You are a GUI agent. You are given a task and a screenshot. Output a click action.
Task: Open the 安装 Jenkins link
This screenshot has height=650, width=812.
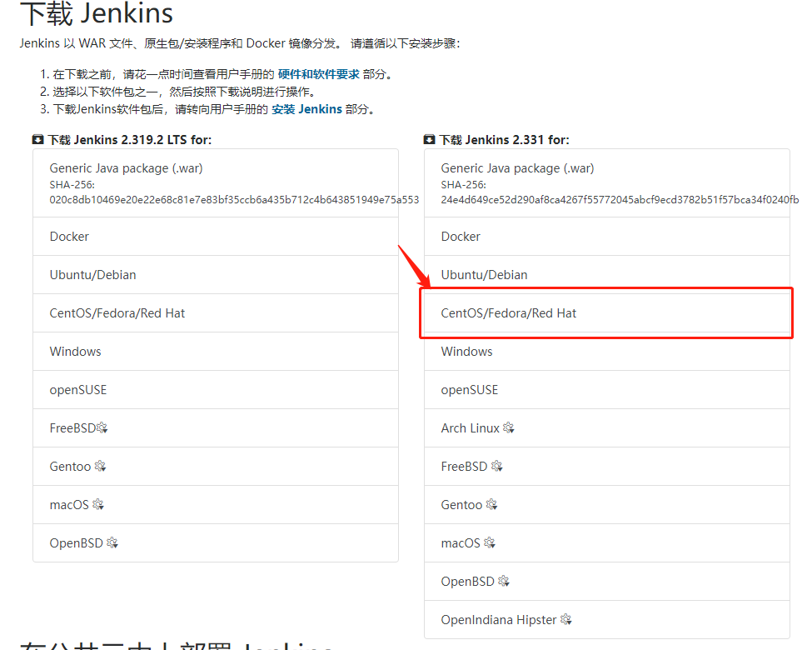[x=306, y=109]
